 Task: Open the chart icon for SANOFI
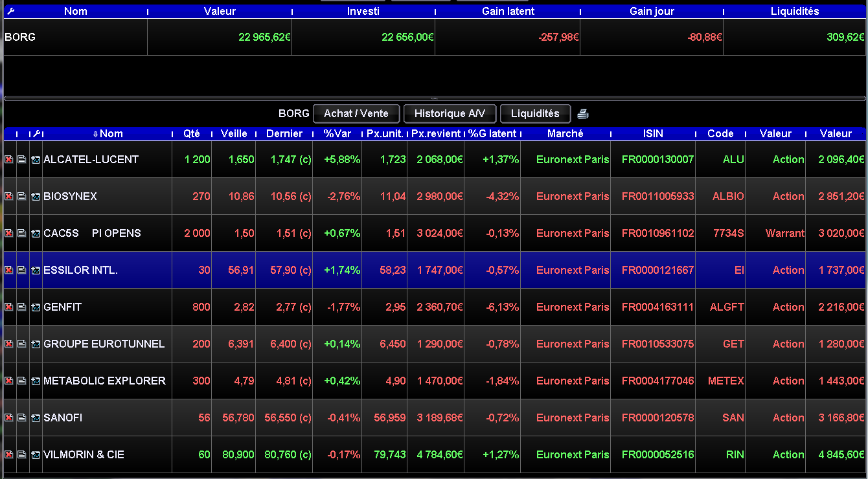36,418
